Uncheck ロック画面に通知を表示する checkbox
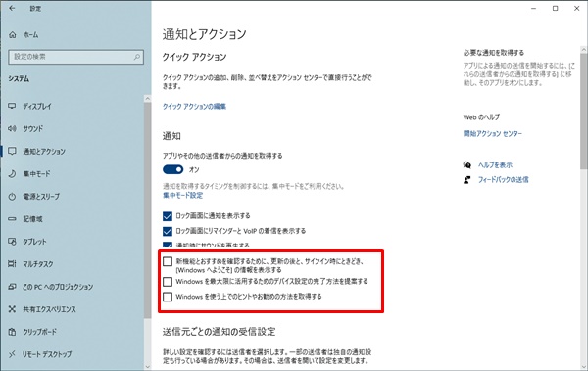 tap(168, 216)
